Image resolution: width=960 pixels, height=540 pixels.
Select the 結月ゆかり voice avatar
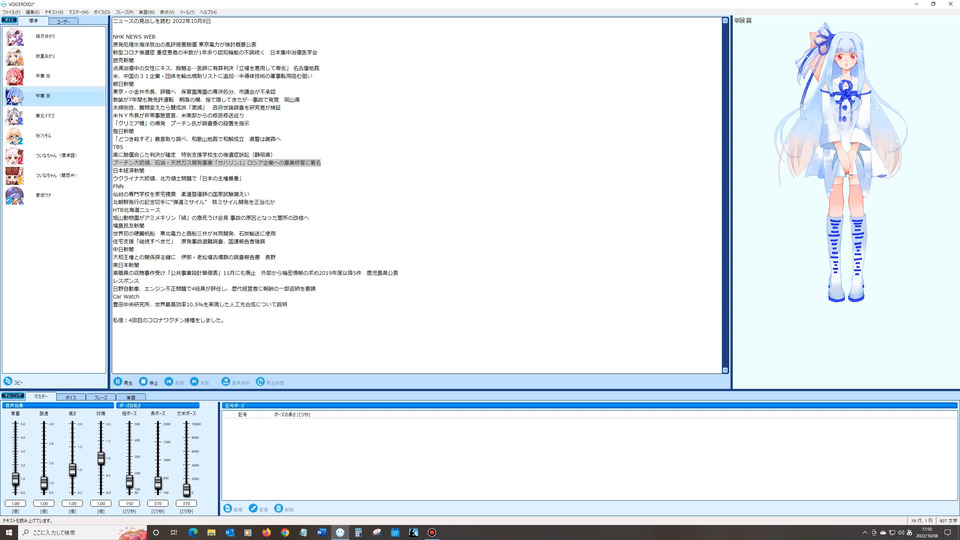(x=15, y=37)
